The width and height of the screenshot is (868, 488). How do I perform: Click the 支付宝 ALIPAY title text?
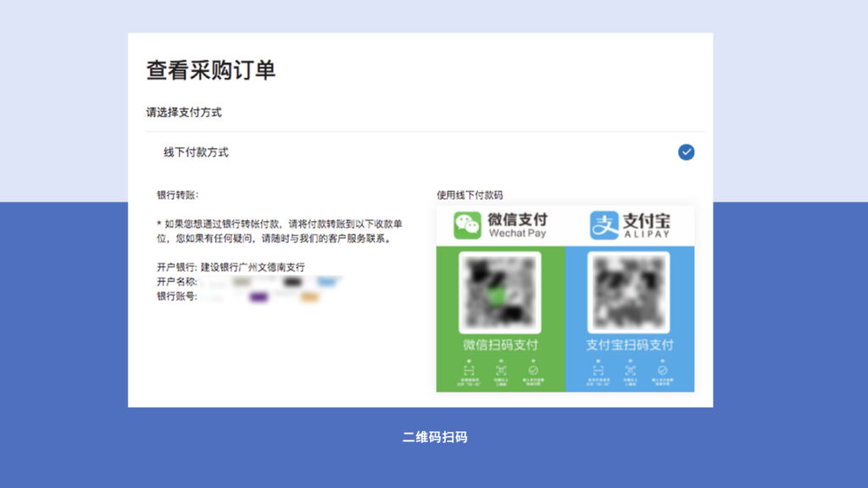coord(647,225)
